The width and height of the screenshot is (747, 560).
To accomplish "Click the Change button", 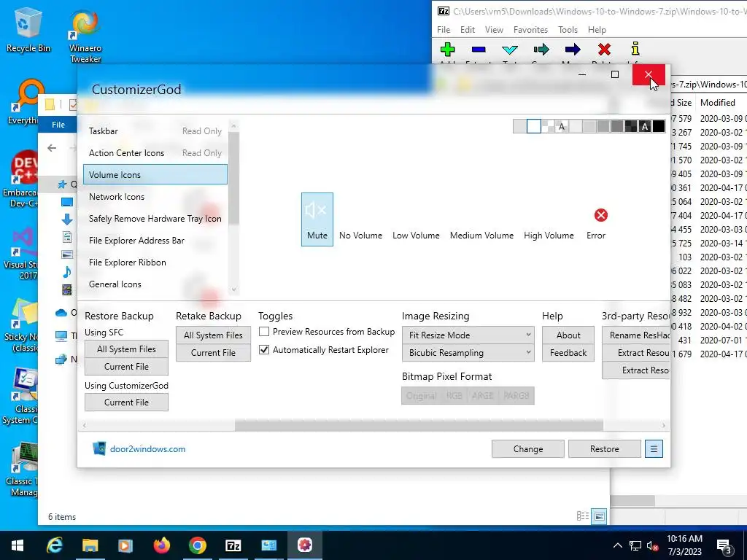I will click(528, 448).
